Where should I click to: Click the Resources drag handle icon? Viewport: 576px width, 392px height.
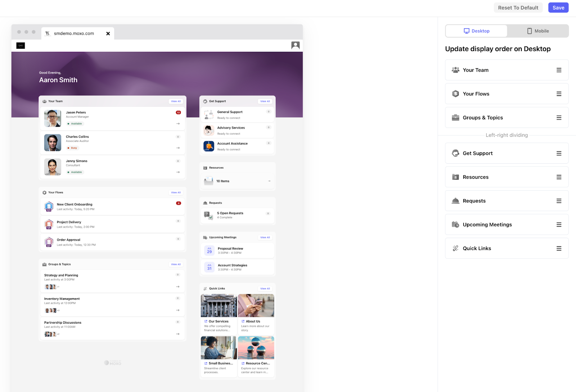559,177
